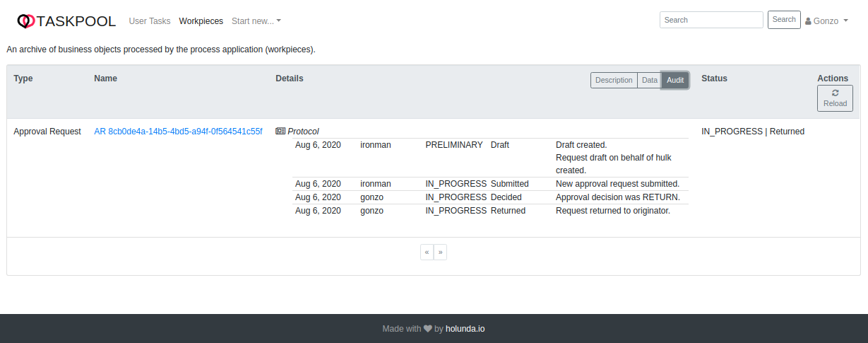This screenshot has height=343, width=868.
Task: Click the reload arrows icon
Action: tap(835, 93)
